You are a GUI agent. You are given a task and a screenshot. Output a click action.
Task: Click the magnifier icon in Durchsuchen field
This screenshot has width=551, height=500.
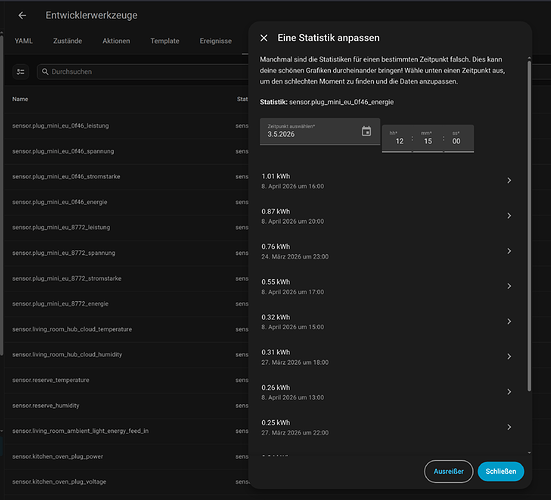pyautogui.click(x=45, y=72)
